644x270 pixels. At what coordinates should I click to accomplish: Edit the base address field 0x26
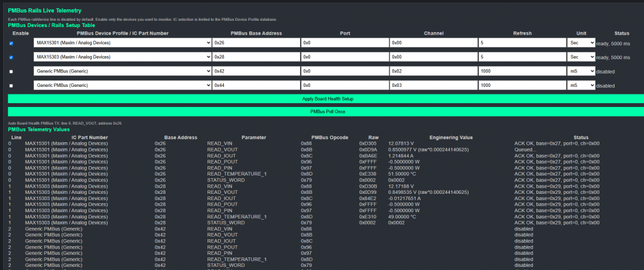(x=257, y=43)
